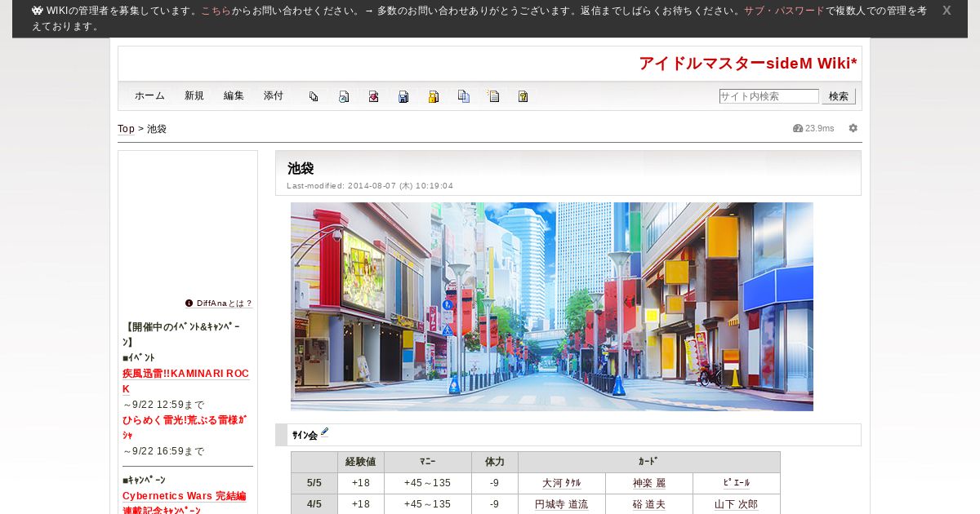This screenshot has height=514, width=980.
Task: Open the ひらめく雷光!荒ぶる雷様ｶﾞｼｬ link
Action: tap(185, 428)
